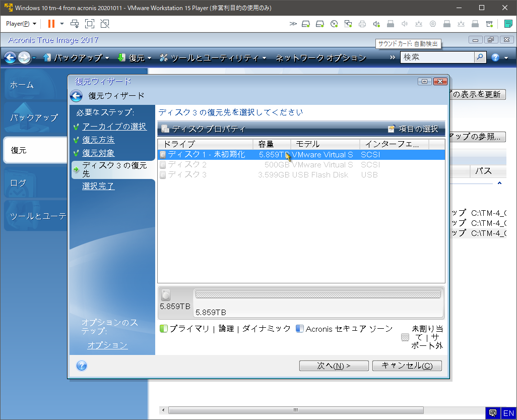Image resolution: width=517 pixels, height=420 pixels.
Task: Click wizard back arrow icon
Action: 76,96
